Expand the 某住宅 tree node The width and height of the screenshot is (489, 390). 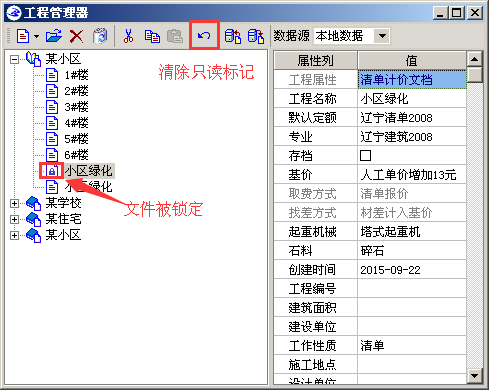point(14,219)
